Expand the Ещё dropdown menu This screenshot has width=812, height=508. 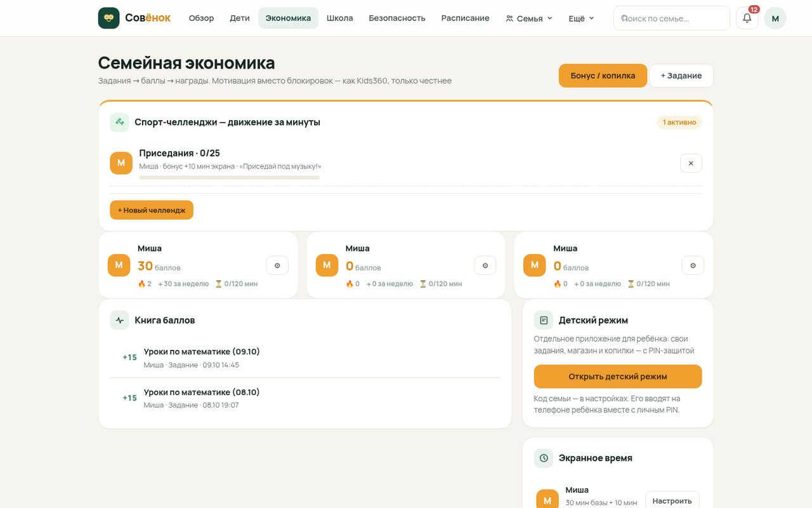pyautogui.click(x=581, y=18)
